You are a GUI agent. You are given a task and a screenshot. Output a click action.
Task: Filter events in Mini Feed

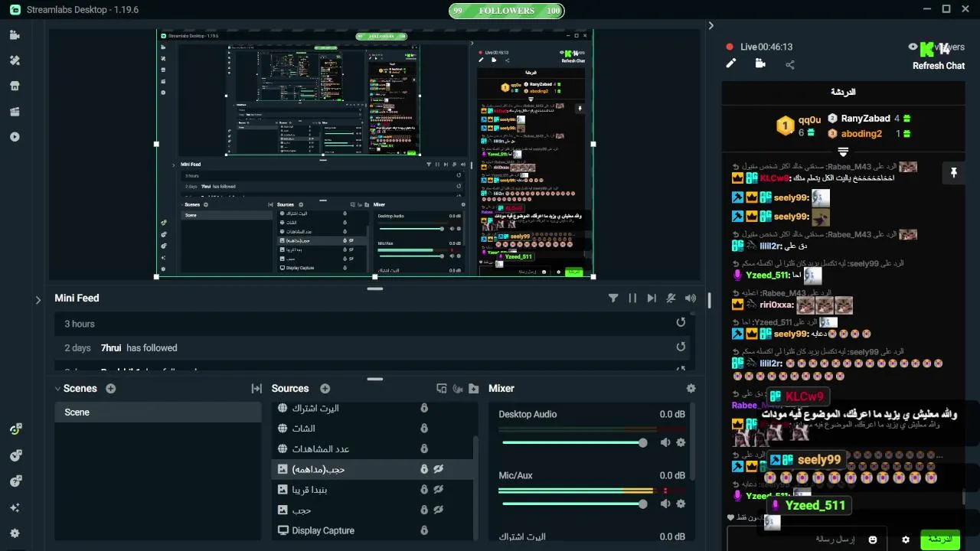[x=613, y=298]
